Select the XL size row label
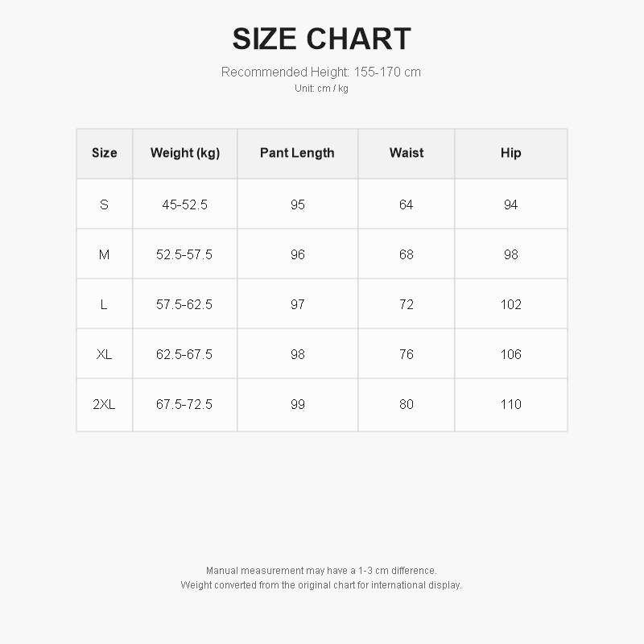Viewport: 644px width, 644px height. point(105,354)
